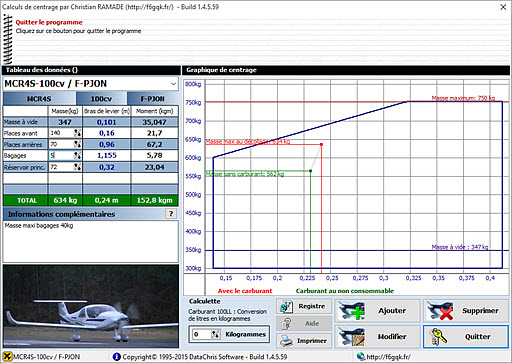
Task: Click the aircraft photo thumbnail
Action: [91, 307]
